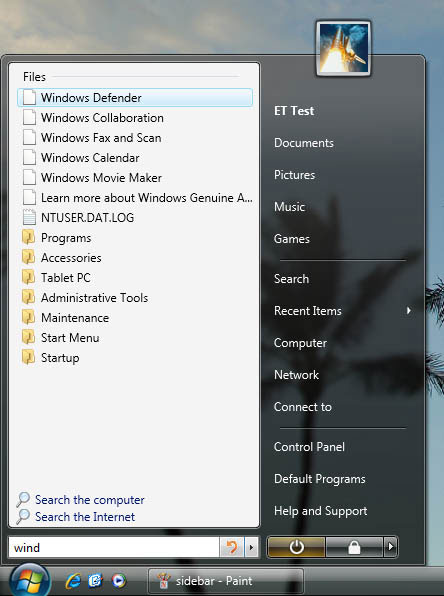Viewport: 444px width, 596px height.
Task: Click the search box containing wind
Action: (114, 548)
